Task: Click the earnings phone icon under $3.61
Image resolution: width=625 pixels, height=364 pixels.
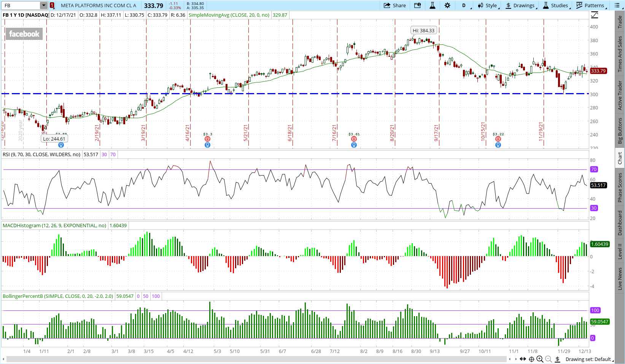Action: click(354, 139)
